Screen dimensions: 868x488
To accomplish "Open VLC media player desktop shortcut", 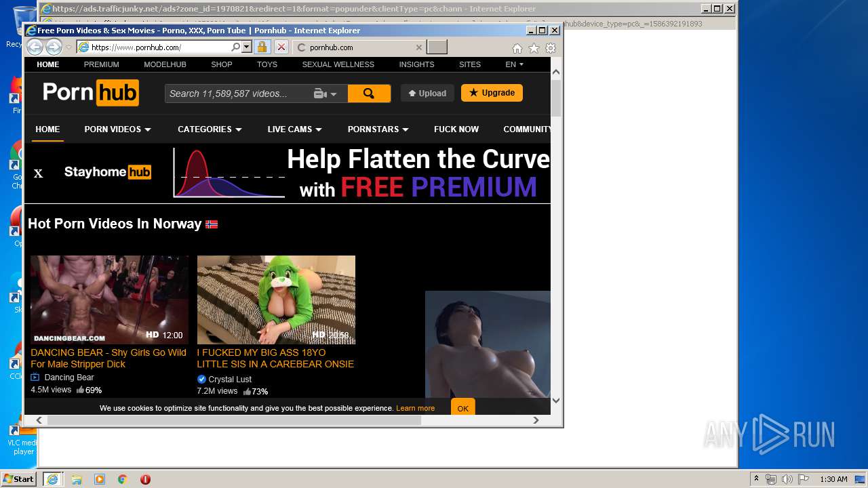I will coord(23,435).
